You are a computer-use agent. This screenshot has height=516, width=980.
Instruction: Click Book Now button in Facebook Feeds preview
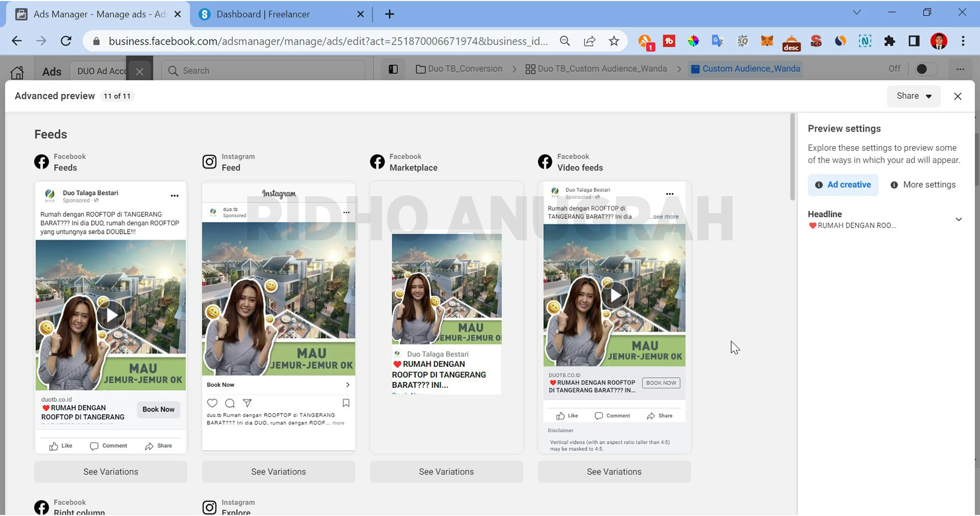pyautogui.click(x=158, y=409)
